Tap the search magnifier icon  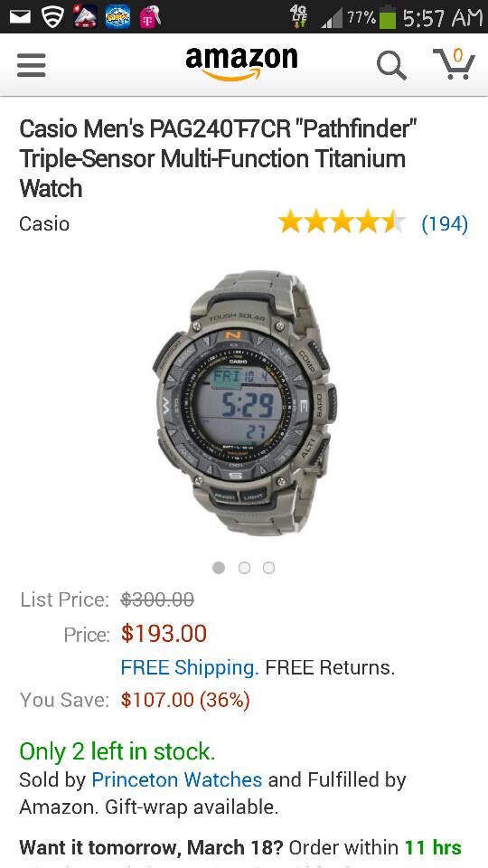pyautogui.click(x=391, y=66)
